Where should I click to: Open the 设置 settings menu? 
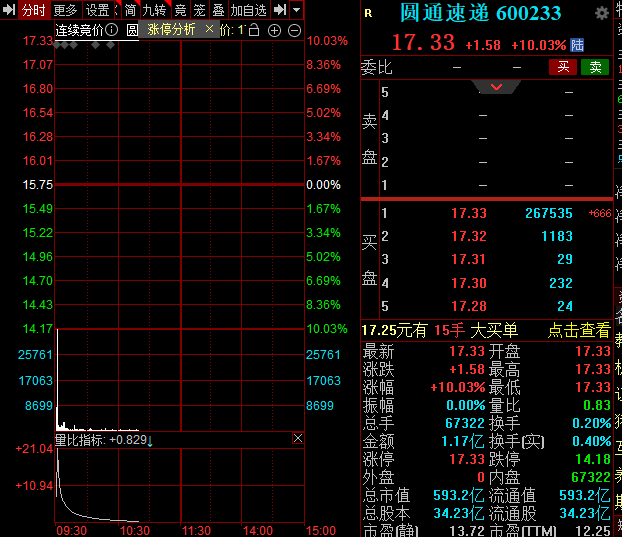pos(98,10)
